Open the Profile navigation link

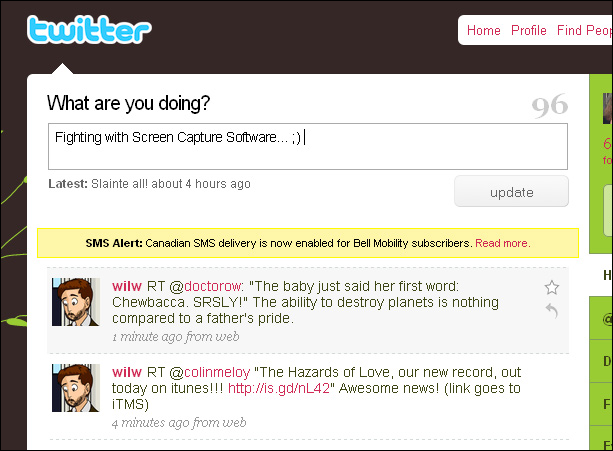529,30
